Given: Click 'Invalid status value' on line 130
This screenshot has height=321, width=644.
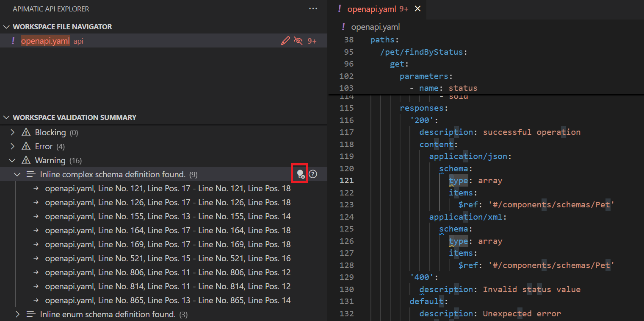Looking at the screenshot, I should tap(532, 290).
